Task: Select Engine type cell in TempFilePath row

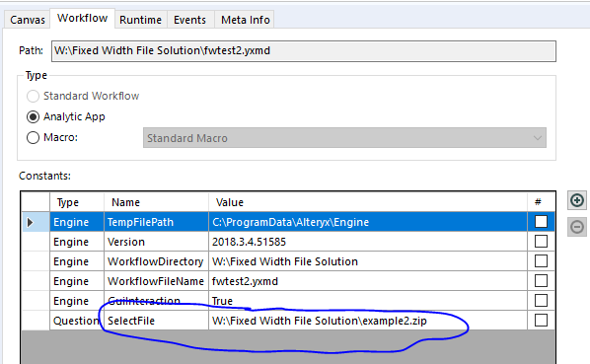Action: click(77, 222)
